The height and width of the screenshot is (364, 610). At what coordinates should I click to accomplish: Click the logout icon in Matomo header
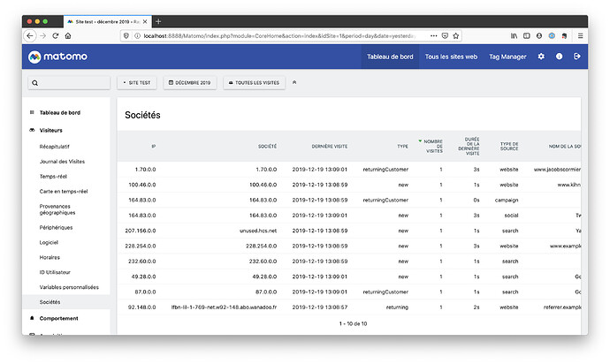(577, 57)
